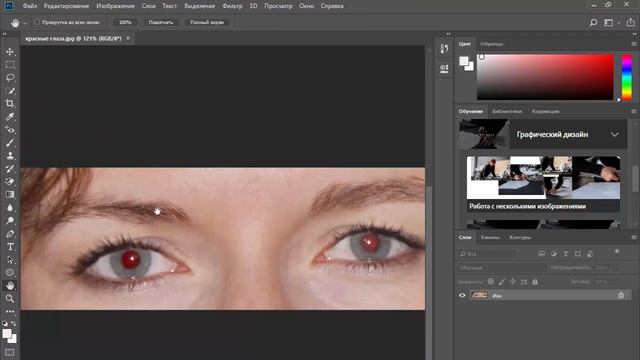Enable 'Прокрутка во всех окнах' checkbox
640x360 pixels.
point(37,22)
